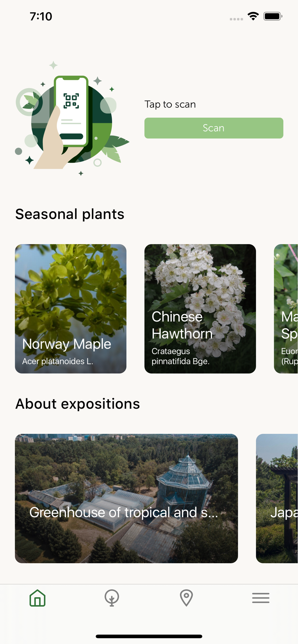Image resolution: width=298 pixels, height=644 pixels.
Task: Select the partially visible Japanese exposition card
Action: (277, 498)
